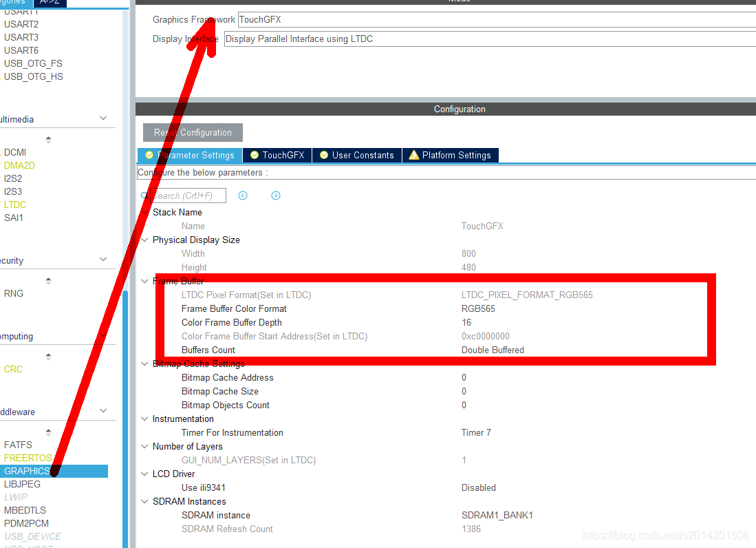The width and height of the screenshot is (756, 548).
Task: Select the USART2 peripheral
Action: click(21, 24)
